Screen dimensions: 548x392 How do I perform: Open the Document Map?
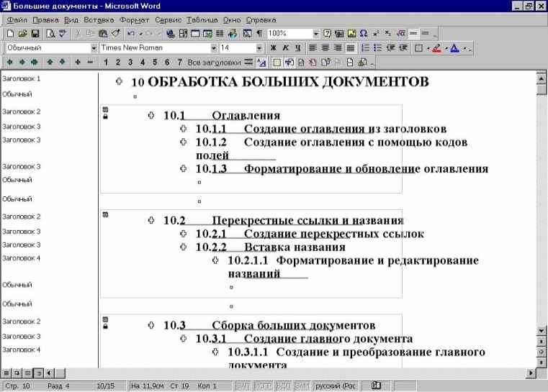pos(248,34)
